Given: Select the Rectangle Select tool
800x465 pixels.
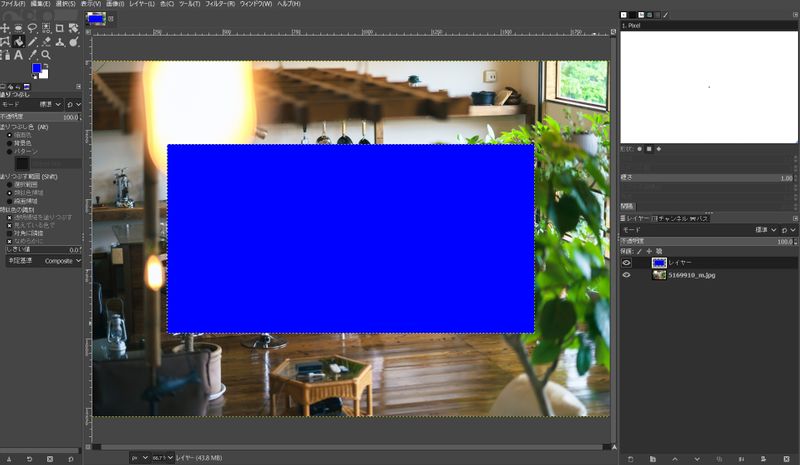Looking at the screenshot, I should (x=19, y=28).
